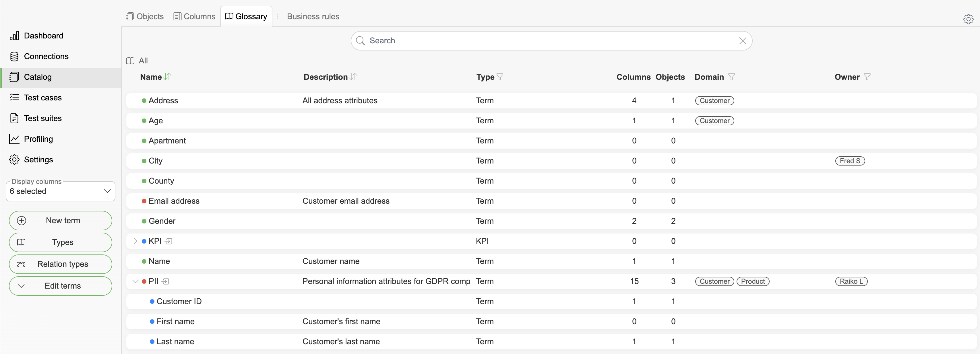980x354 pixels.
Task: Click the Objects column header
Action: (670, 77)
